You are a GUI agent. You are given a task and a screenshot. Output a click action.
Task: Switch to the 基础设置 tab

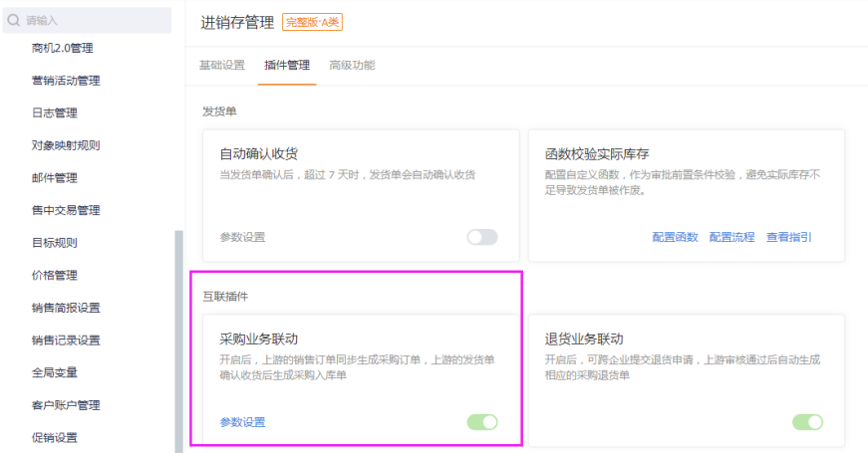click(x=222, y=66)
